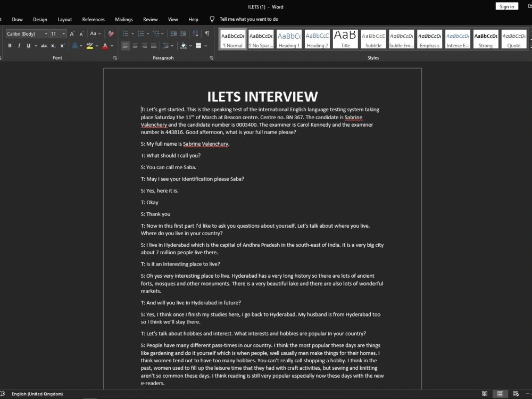Click Tell me what you want to do
This screenshot has height=399, width=532.
click(x=248, y=19)
